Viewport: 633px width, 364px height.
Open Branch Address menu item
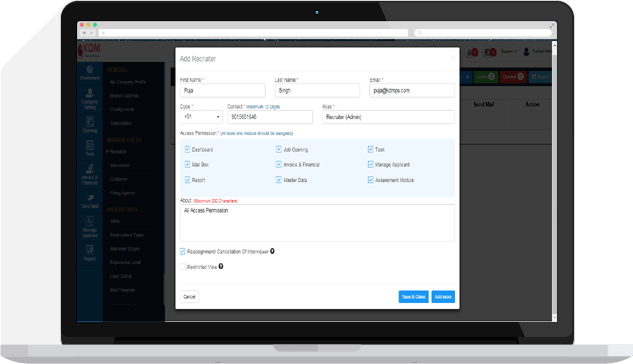[x=124, y=96]
